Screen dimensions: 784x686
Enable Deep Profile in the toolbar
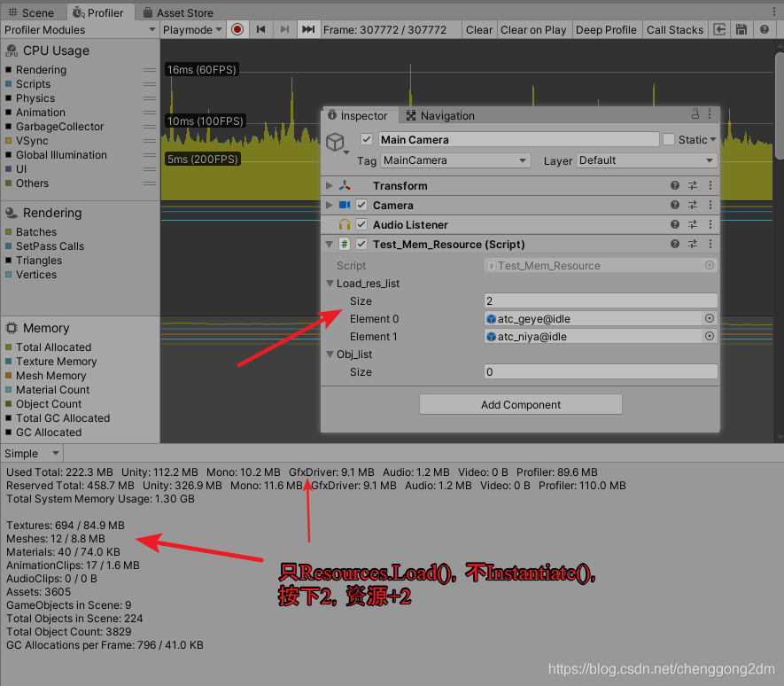click(606, 29)
